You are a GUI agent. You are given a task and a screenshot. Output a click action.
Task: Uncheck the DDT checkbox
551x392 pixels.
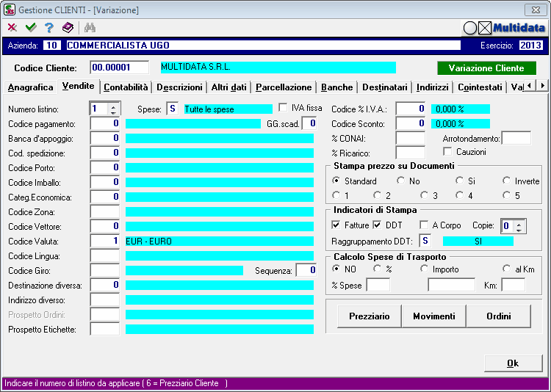pos(377,225)
